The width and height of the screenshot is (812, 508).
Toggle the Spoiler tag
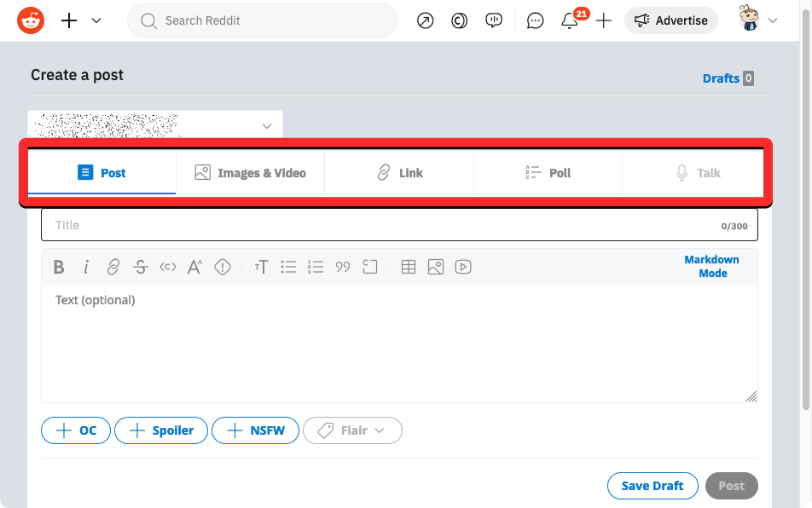(161, 430)
